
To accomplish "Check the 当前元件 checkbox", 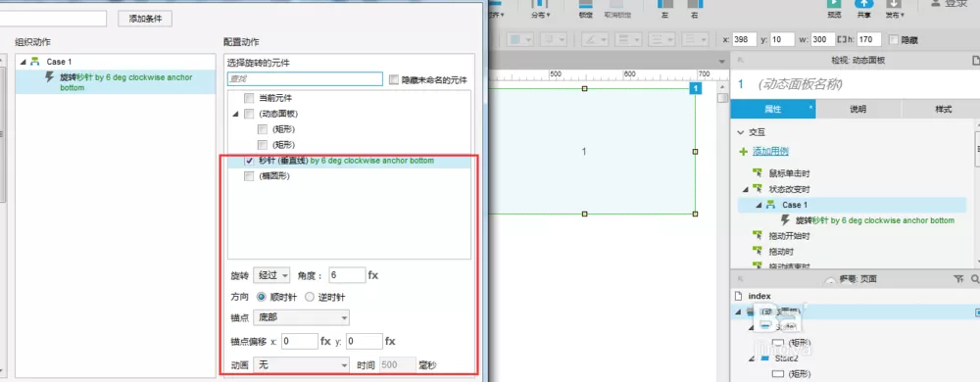I will tap(249, 98).
